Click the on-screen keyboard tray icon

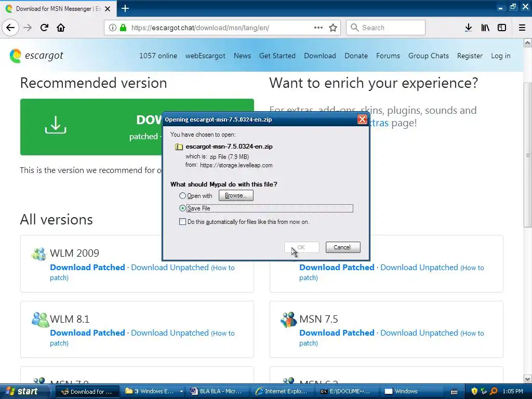click(454, 392)
